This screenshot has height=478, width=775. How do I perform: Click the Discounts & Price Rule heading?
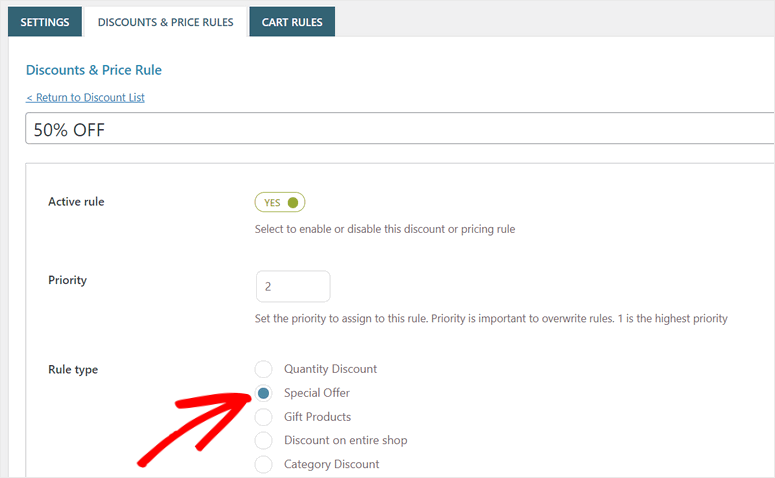point(93,70)
